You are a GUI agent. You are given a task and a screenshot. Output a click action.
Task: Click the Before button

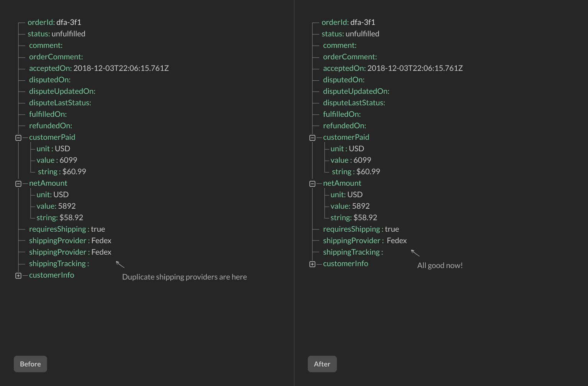tap(30, 364)
